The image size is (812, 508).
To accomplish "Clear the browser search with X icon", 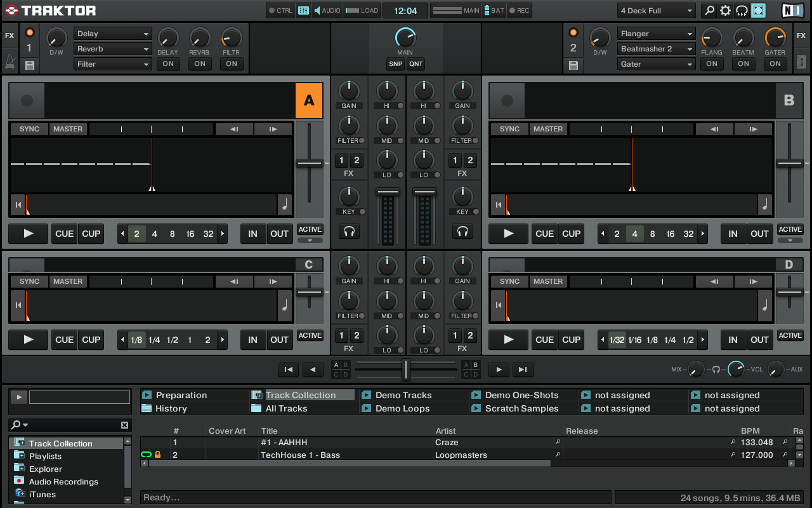I will [124, 425].
